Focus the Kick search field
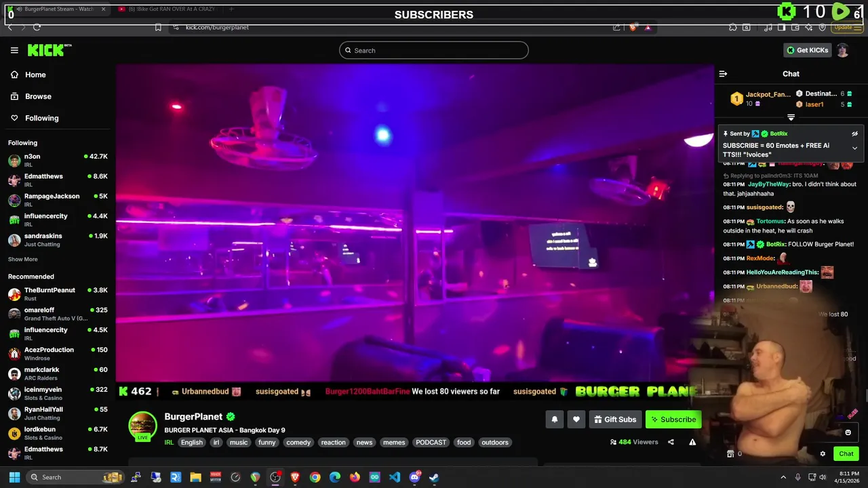 [x=434, y=50]
